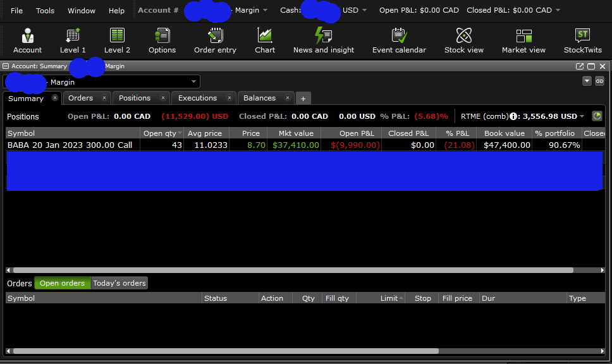Open the StockTwits feed
This screenshot has width=612, height=364.
[x=582, y=40]
